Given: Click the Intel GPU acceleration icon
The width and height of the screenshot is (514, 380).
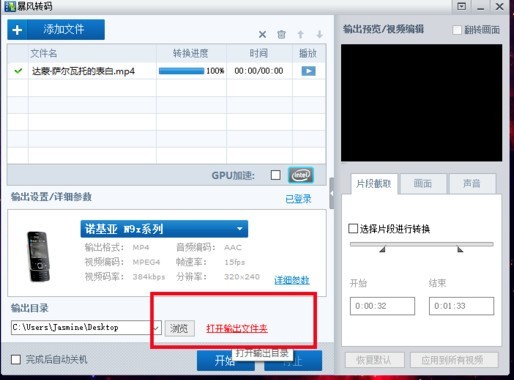Looking at the screenshot, I should click(x=301, y=175).
